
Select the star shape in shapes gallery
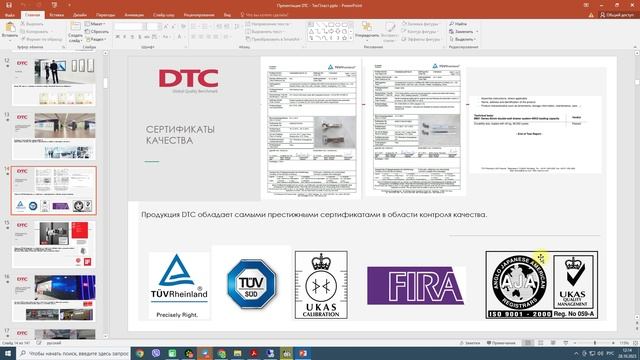345,38
